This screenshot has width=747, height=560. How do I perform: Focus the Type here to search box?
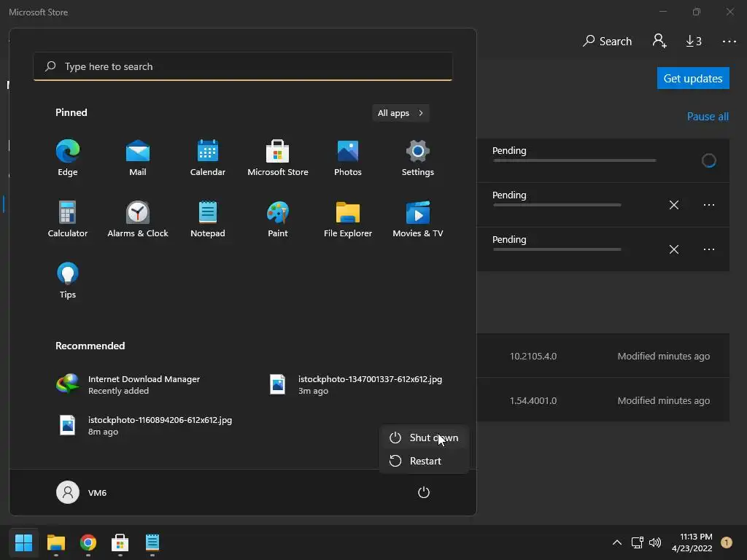[x=243, y=66]
